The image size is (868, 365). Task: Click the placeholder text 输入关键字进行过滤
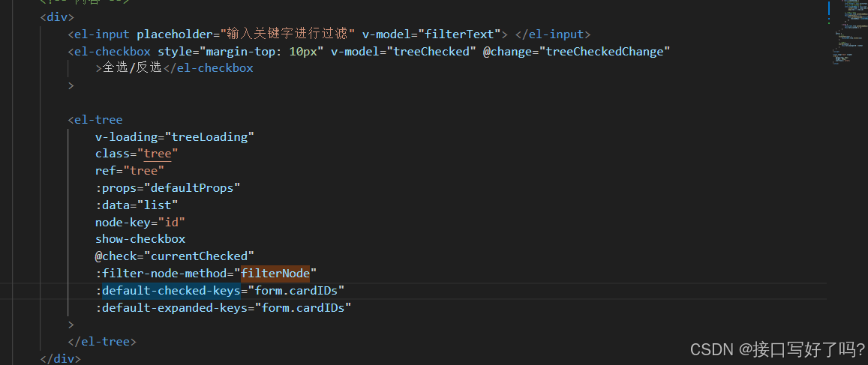[288, 34]
